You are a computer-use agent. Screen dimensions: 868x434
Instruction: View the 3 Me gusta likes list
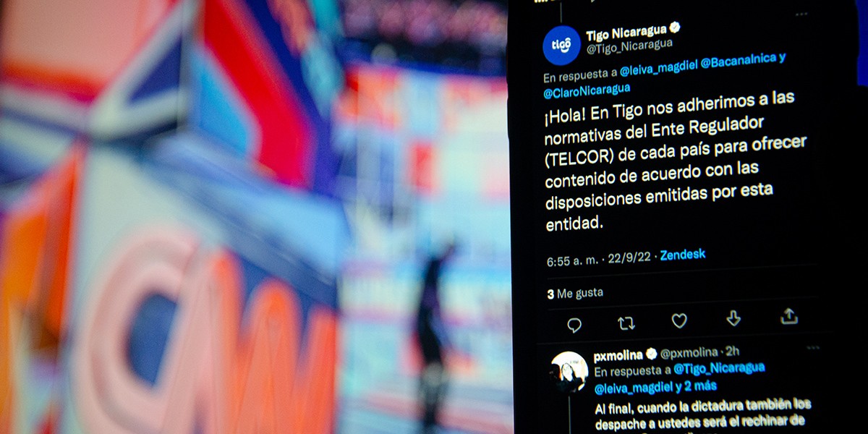tap(575, 294)
